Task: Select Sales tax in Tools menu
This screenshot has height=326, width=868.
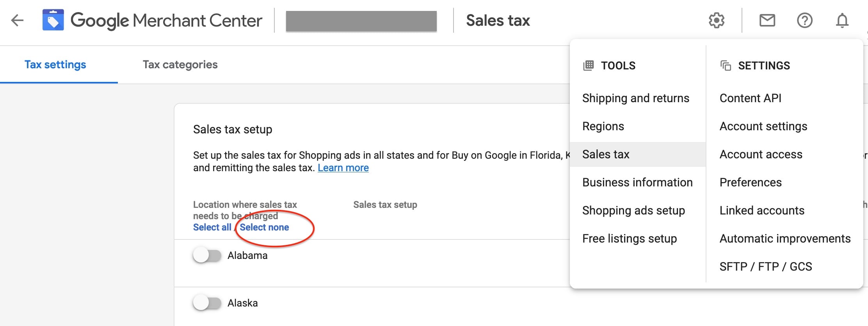Action: click(606, 154)
